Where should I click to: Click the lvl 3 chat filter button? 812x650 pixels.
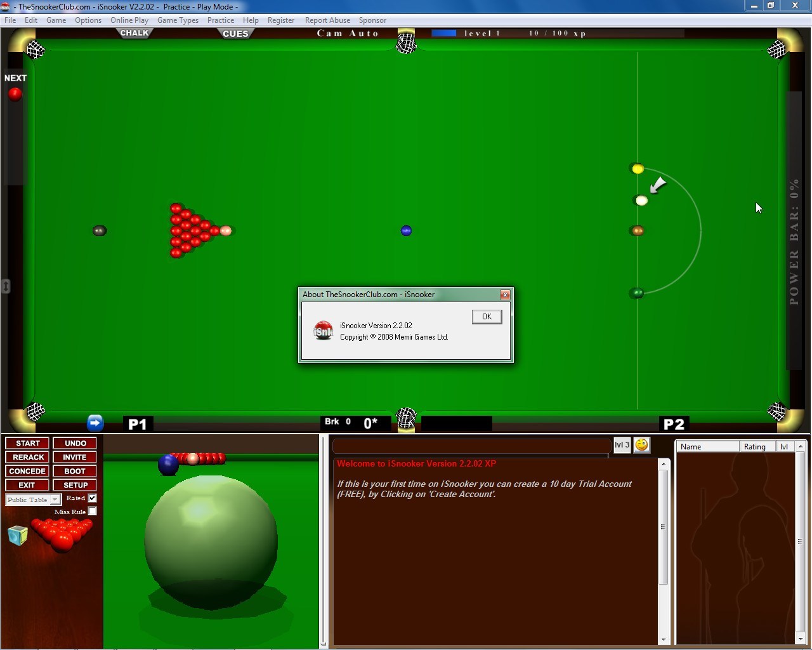(622, 445)
